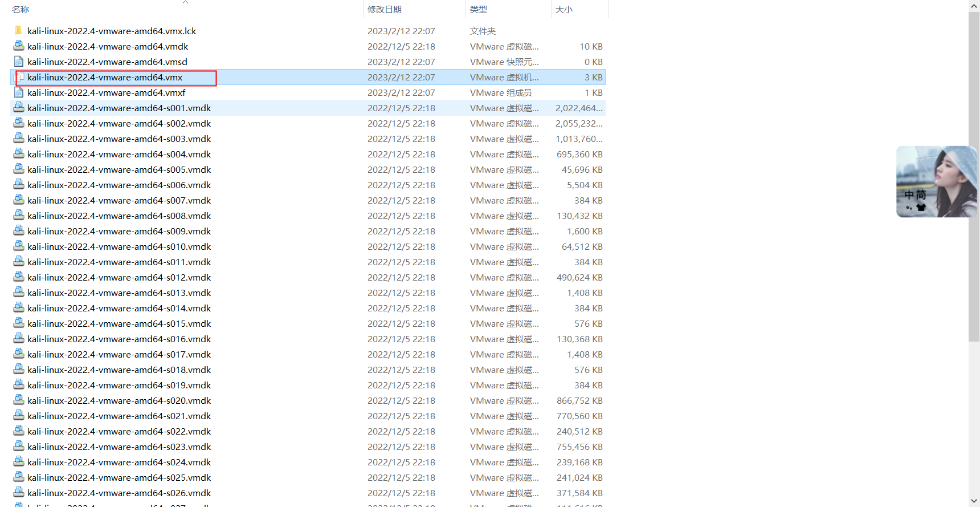Click the vertical scrollbar thumb
Image resolution: width=980 pixels, height=507 pixels.
(x=974, y=177)
